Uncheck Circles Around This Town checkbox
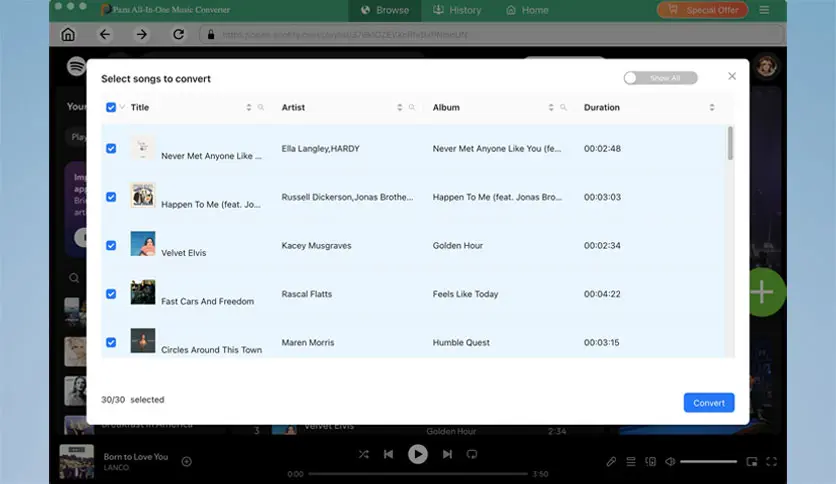The height and width of the screenshot is (484, 836). coord(111,342)
